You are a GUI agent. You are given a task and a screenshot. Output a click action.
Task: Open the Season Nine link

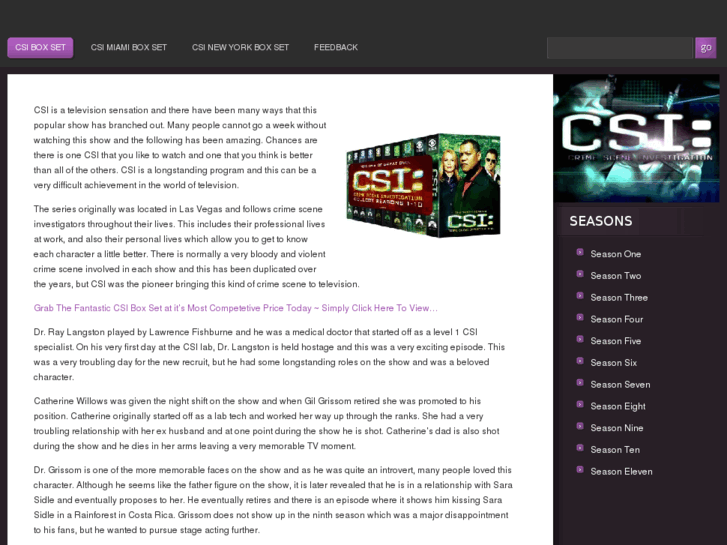tap(617, 428)
